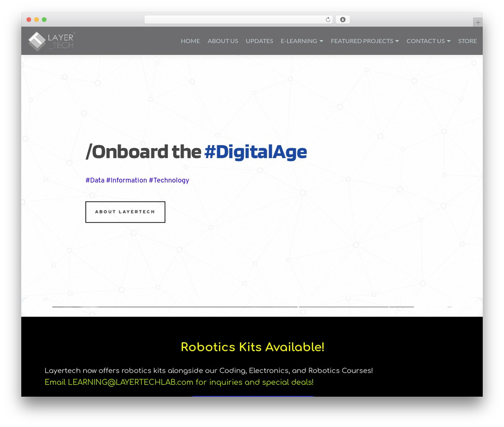Click the text 'Layertech now offers robotics kits'
This screenshot has width=504, height=427.
pos(105,370)
